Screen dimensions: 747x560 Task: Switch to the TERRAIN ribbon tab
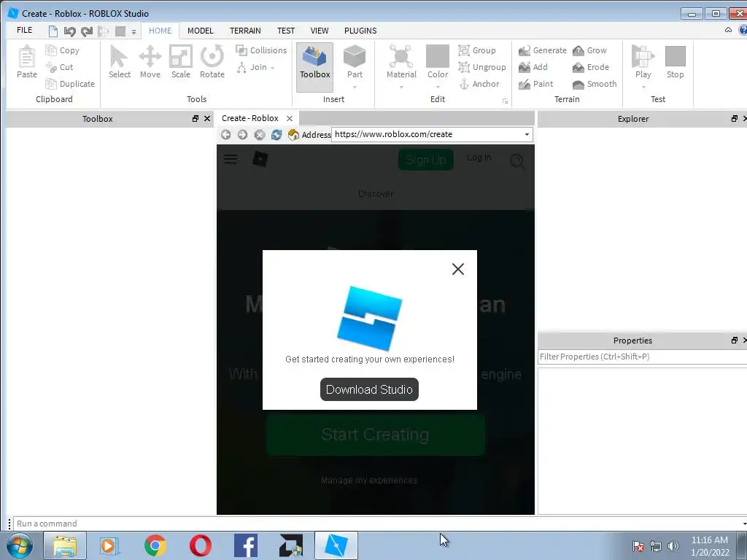[x=245, y=31]
